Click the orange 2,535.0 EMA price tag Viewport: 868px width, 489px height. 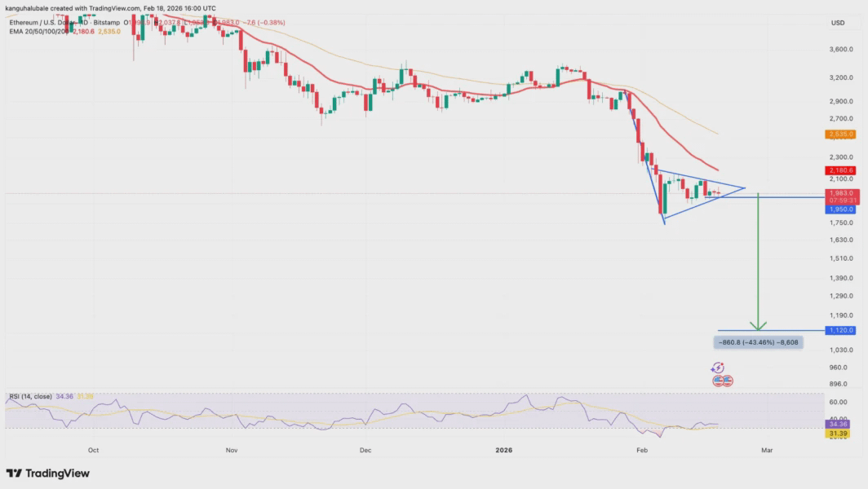click(840, 134)
